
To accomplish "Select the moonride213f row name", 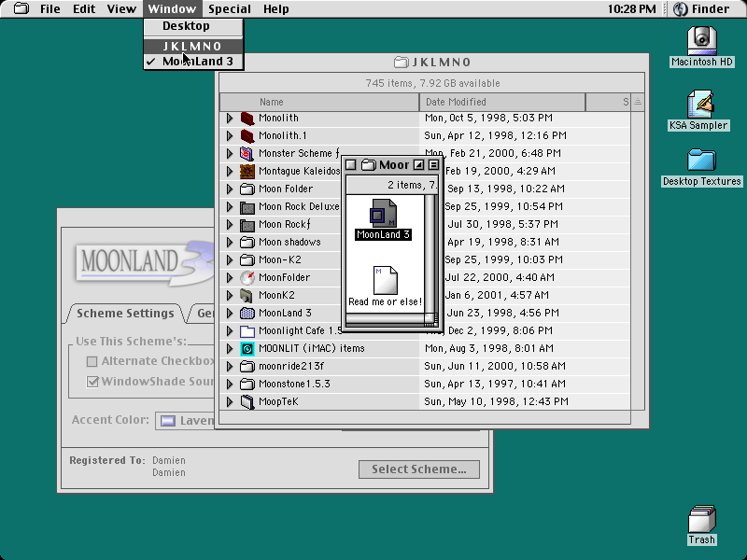I will click(291, 366).
